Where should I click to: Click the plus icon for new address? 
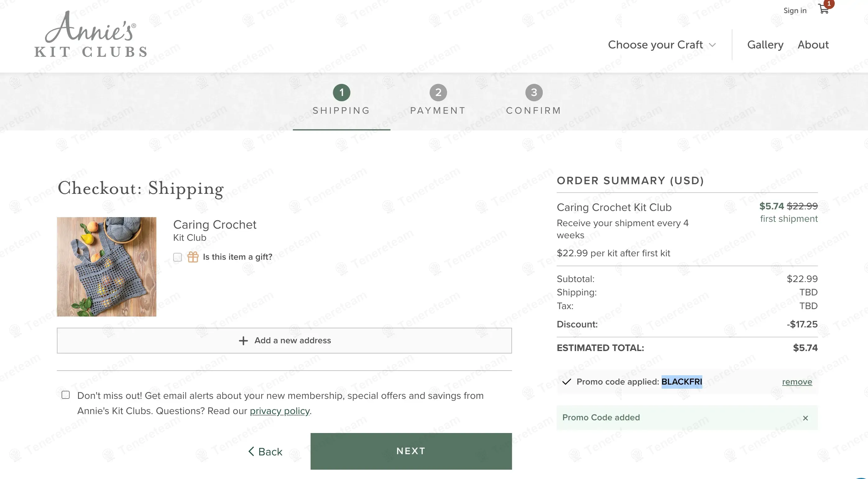click(243, 341)
